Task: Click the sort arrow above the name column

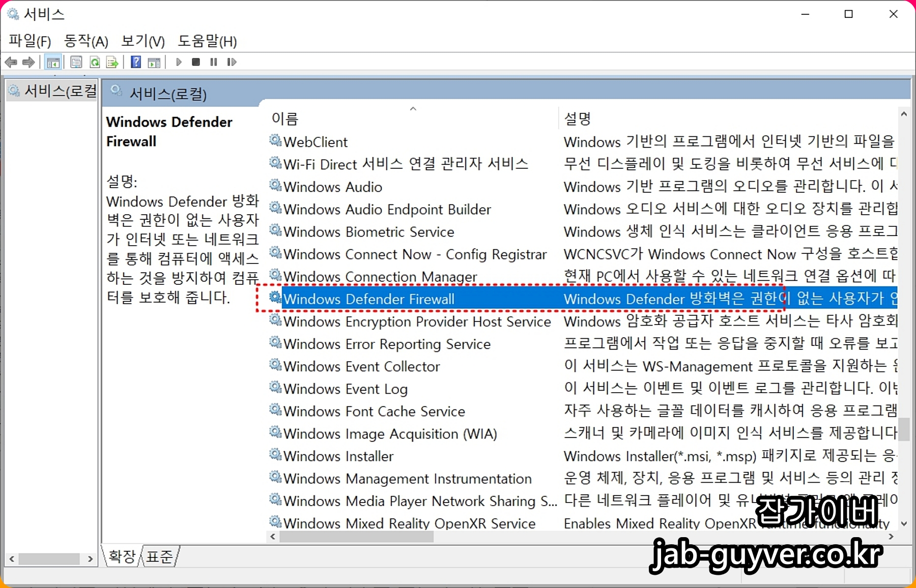Action: click(x=413, y=108)
